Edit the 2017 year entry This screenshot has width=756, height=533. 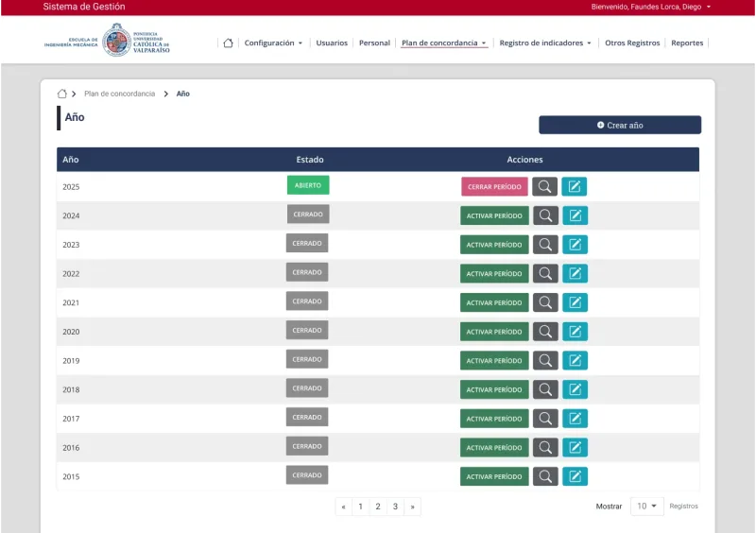[x=576, y=419]
